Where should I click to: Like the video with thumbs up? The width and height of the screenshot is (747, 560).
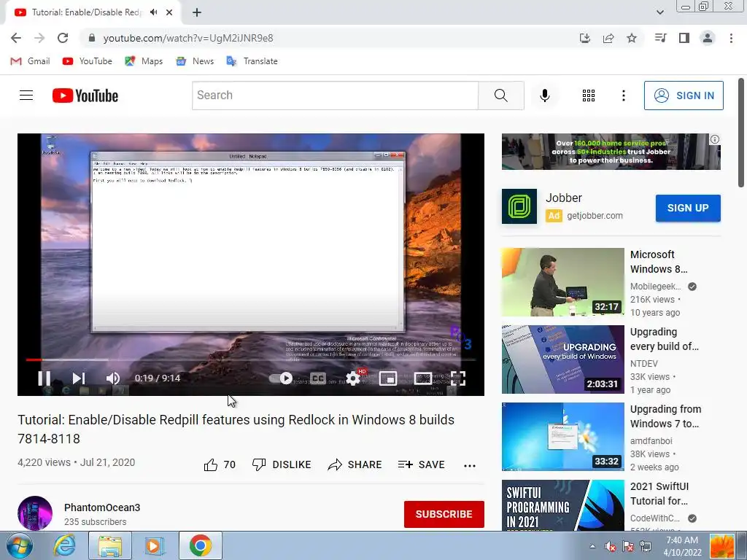[x=220, y=464]
